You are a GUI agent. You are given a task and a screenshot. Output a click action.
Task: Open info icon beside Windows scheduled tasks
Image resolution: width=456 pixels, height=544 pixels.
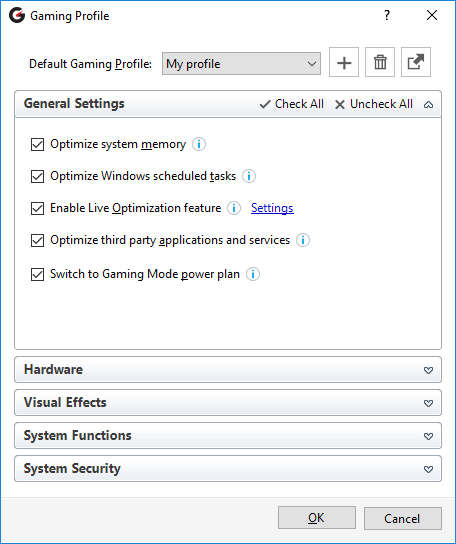coord(249,176)
